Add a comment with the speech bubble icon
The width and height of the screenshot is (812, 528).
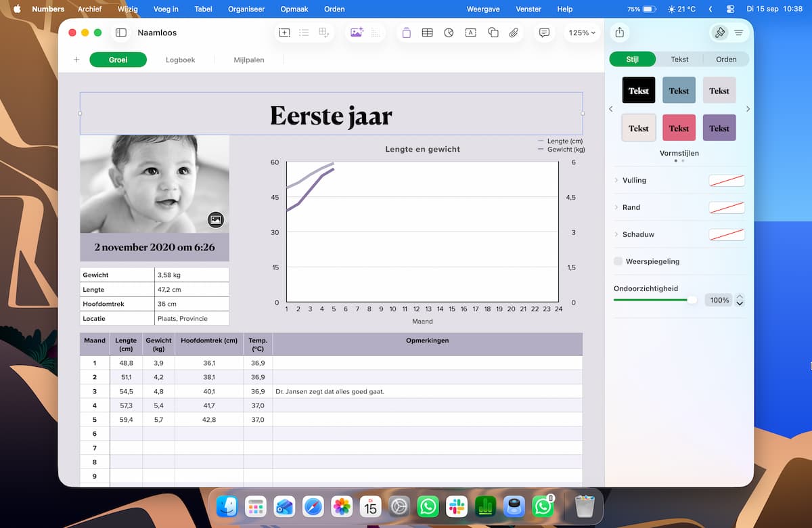tap(544, 32)
